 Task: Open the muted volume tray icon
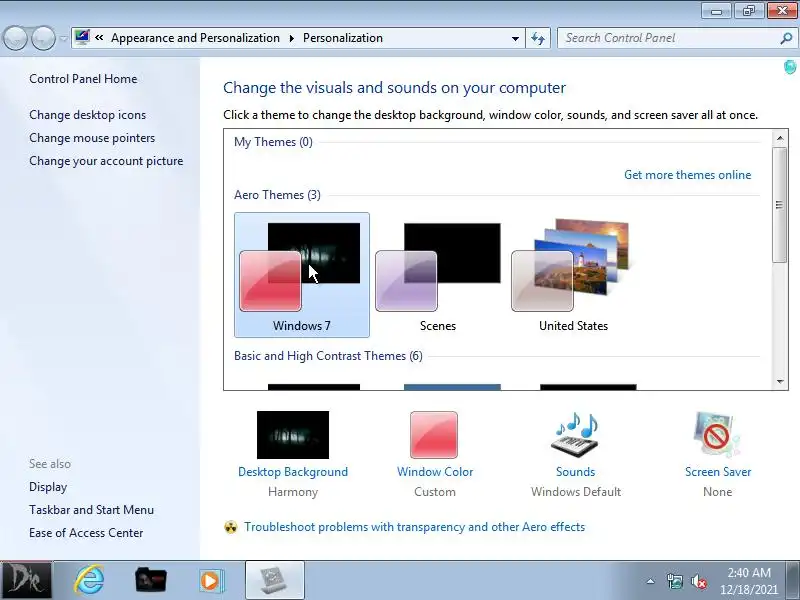(x=698, y=581)
